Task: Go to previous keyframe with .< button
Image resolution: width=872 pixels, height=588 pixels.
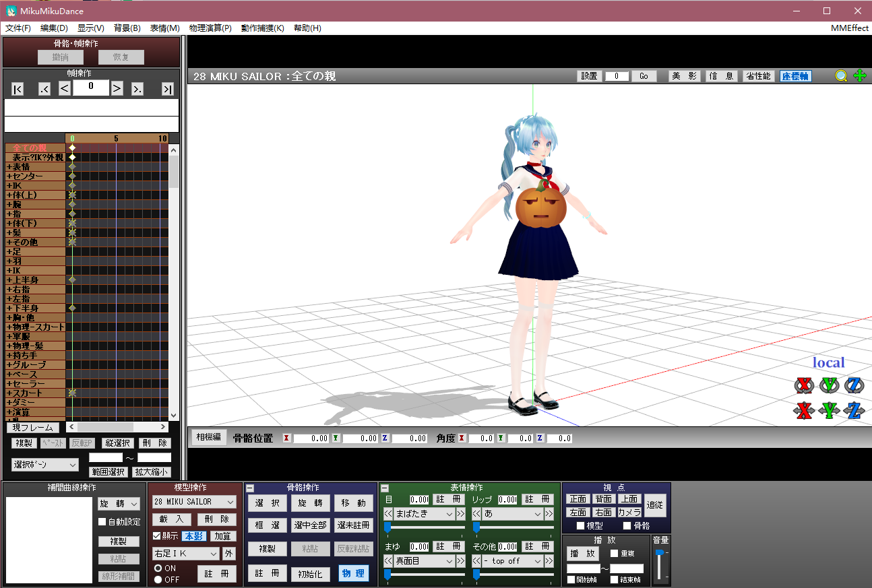Action: coord(44,89)
